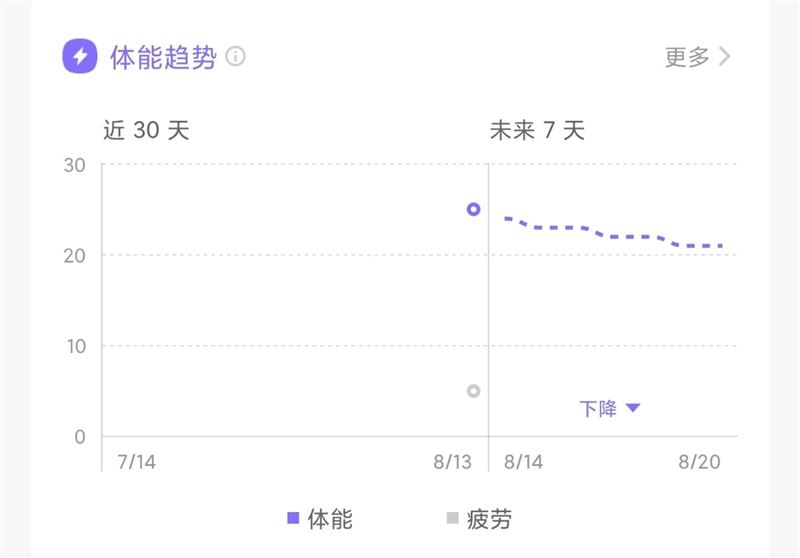The width and height of the screenshot is (800, 558).
Task: Click the gray 疲劳 legend square
Action: pos(452,518)
